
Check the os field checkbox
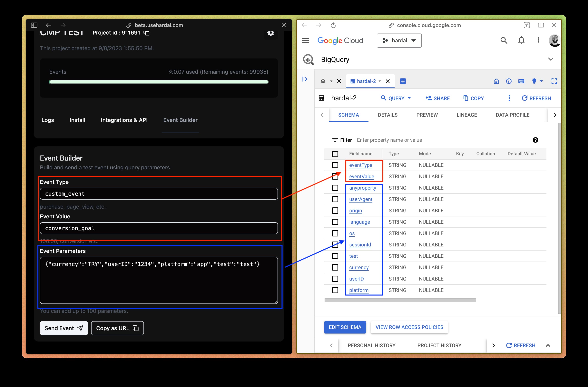[x=335, y=233]
